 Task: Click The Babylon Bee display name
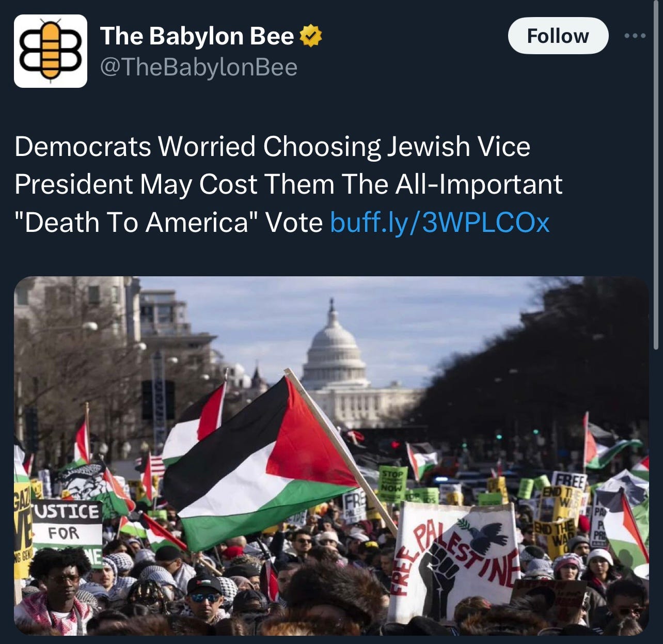coord(197,36)
